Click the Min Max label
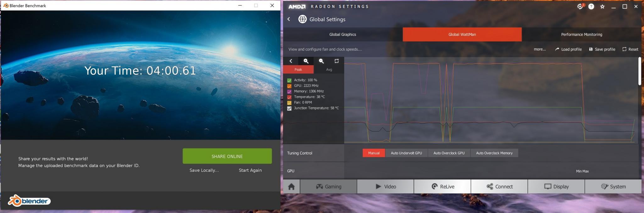The height and width of the screenshot is (213, 644). click(582, 171)
